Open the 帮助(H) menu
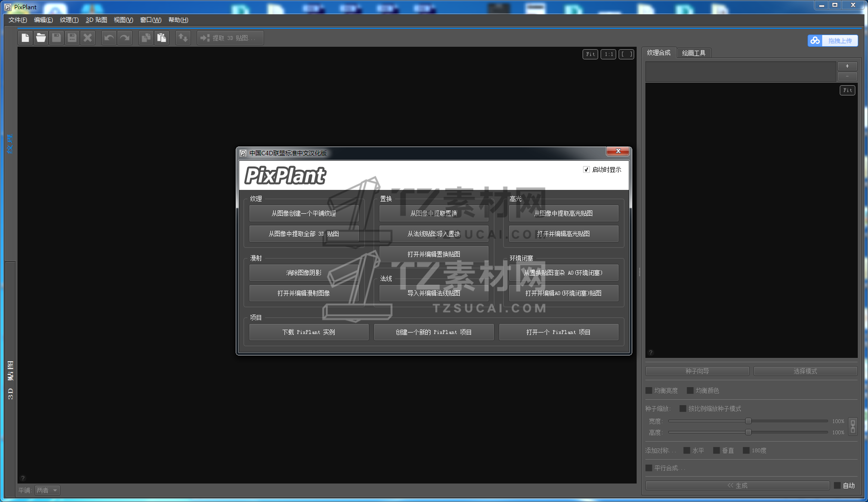 [x=178, y=20]
